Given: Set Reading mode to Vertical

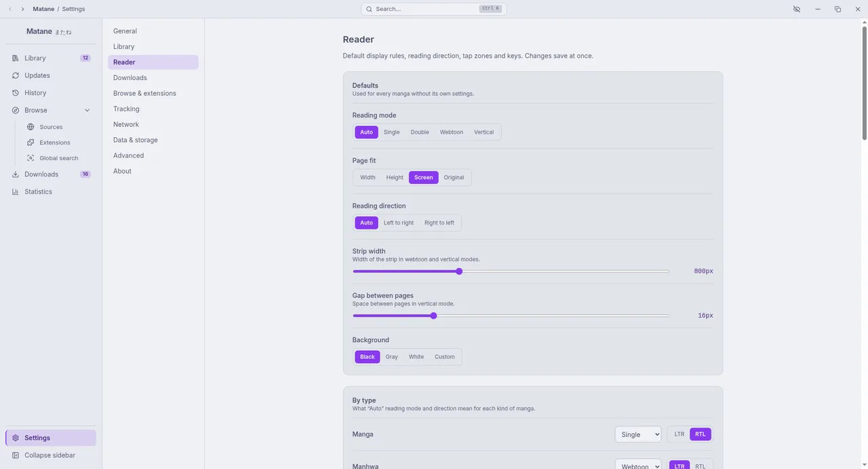Looking at the screenshot, I should tap(484, 132).
